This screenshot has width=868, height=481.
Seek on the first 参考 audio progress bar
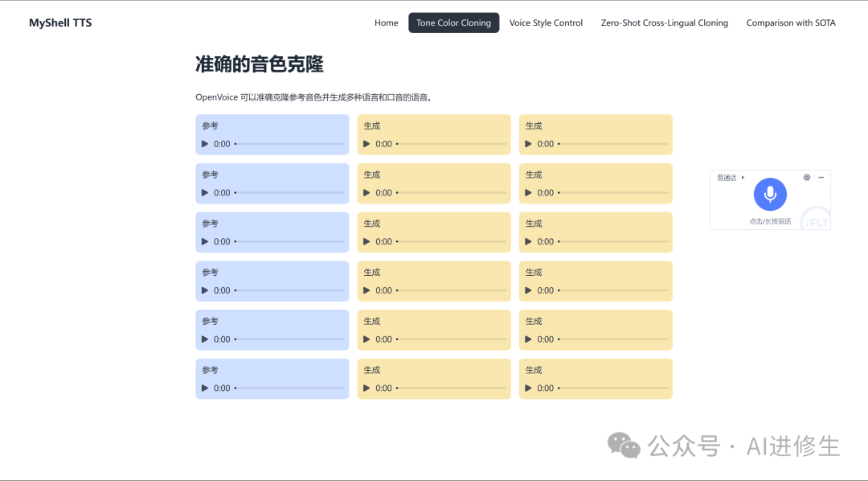click(289, 144)
